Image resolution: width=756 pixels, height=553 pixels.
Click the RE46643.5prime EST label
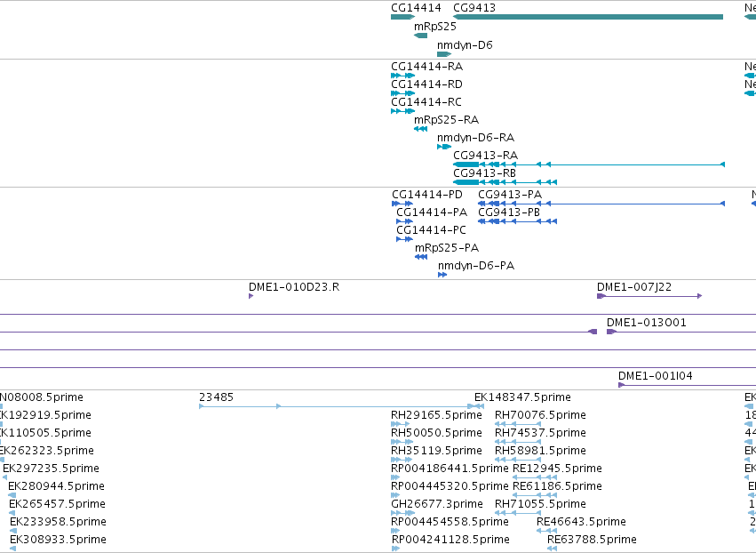pyautogui.click(x=582, y=522)
